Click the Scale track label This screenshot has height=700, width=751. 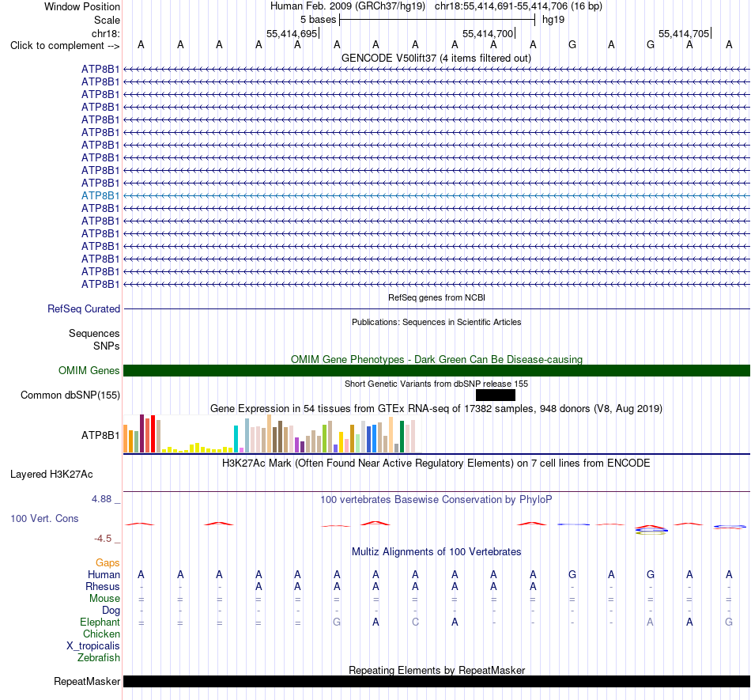click(107, 20)
